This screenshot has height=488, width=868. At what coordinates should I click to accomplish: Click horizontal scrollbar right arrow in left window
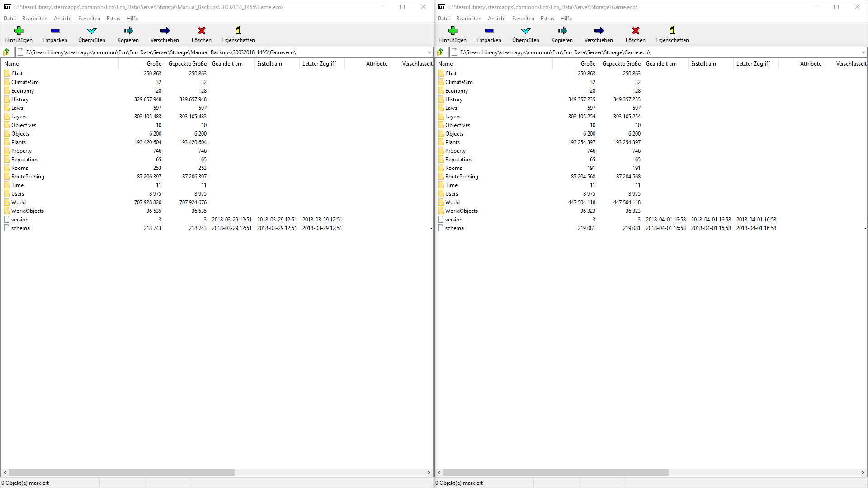tap(429, 472)
